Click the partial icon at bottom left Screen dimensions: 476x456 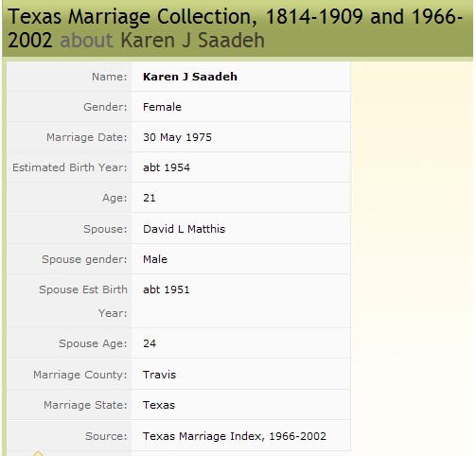tap(38, 453)
